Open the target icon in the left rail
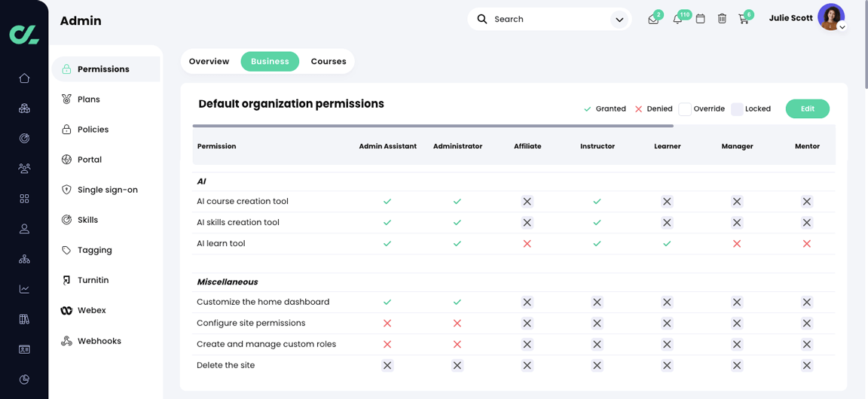868x399 pixels. [x=24, y=139]
